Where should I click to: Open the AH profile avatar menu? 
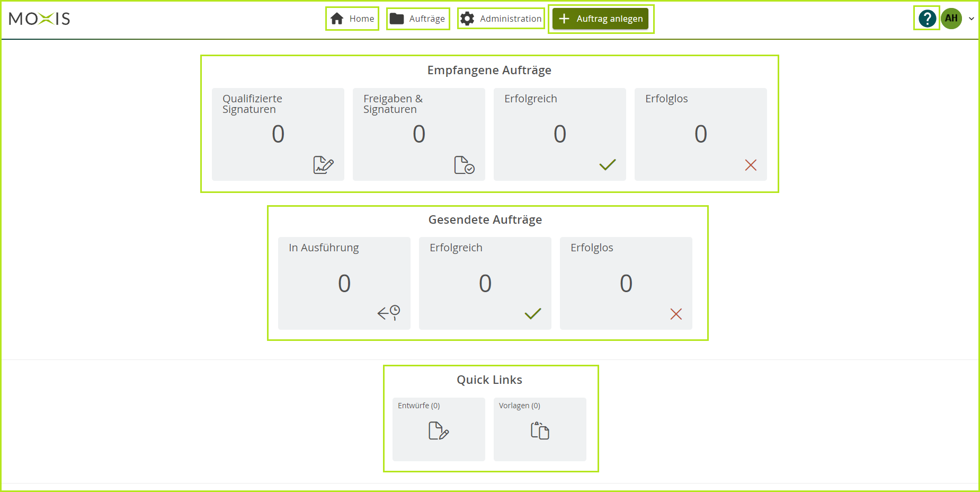[951, 18]
